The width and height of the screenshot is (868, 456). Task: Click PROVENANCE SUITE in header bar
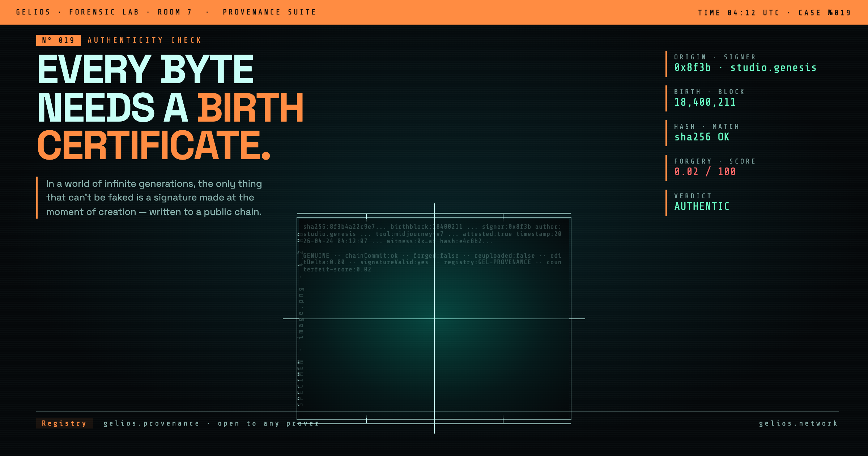pyautogui.click(x=269, y=12)
